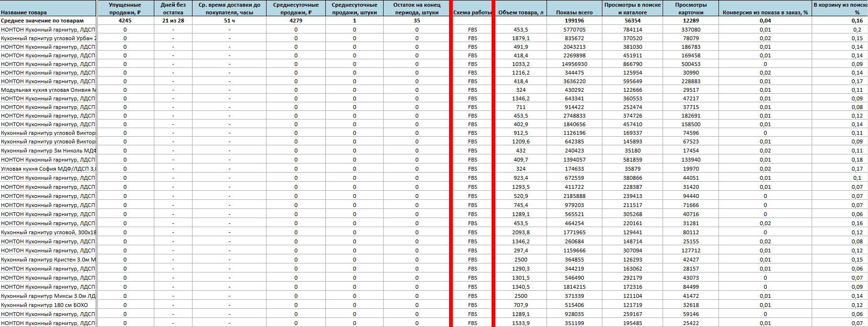The width and height of the screenshot is (868, 327).
Task: Select the cell with total views 14956930
Action: (x=574, y=64)
